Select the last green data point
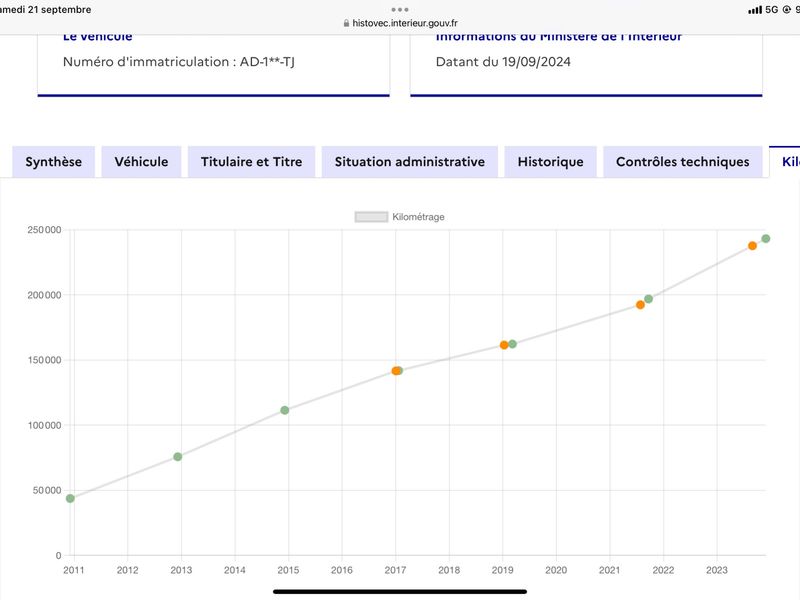The height and width of the screenshot is (600, 800). (765, 239)
